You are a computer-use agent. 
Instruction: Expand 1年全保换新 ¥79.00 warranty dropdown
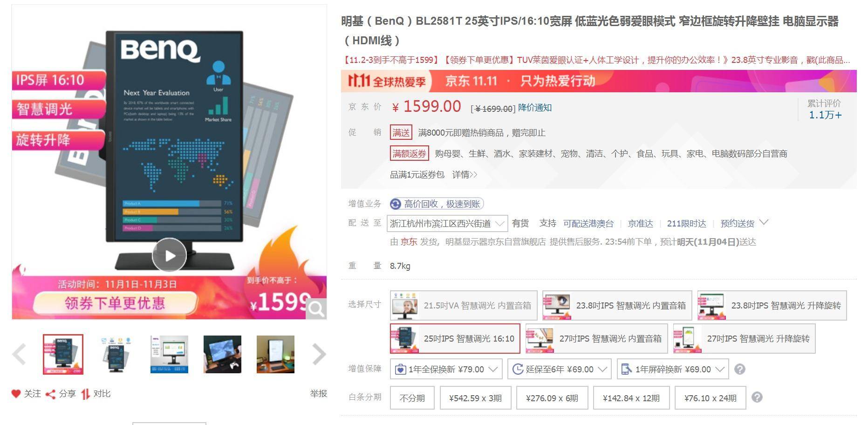pos(446,369)
